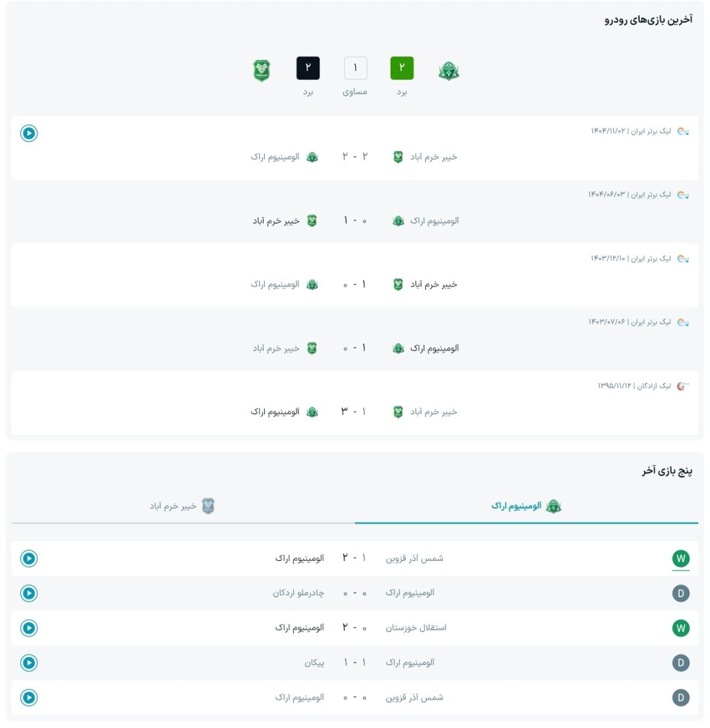
Task: Click Kheybar Khorramabad crest in head-to-head summary
Action: click(x=262, y=70)
